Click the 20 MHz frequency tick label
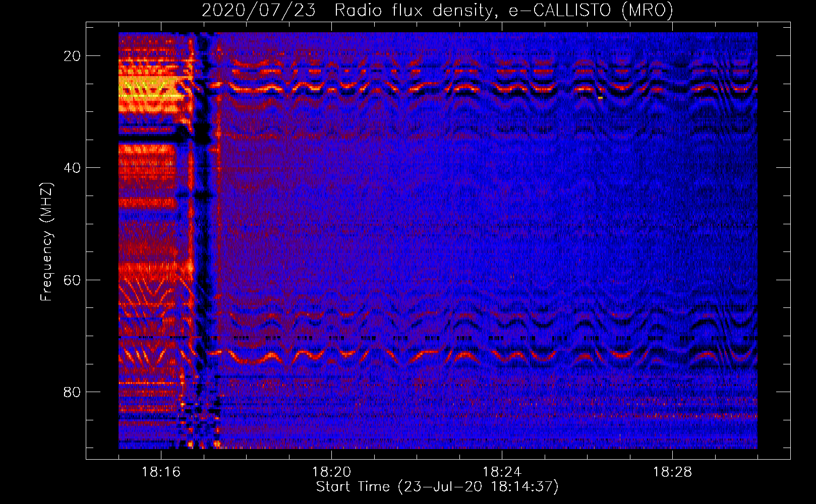 click(72, 56)
